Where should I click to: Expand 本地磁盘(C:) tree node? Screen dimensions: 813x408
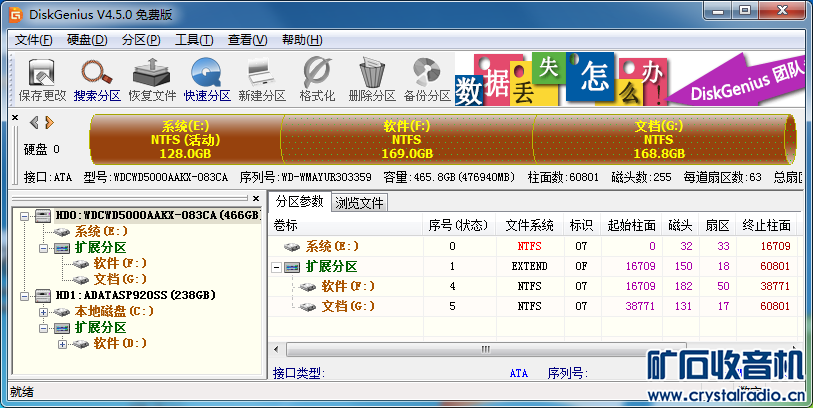coord(44,312)
